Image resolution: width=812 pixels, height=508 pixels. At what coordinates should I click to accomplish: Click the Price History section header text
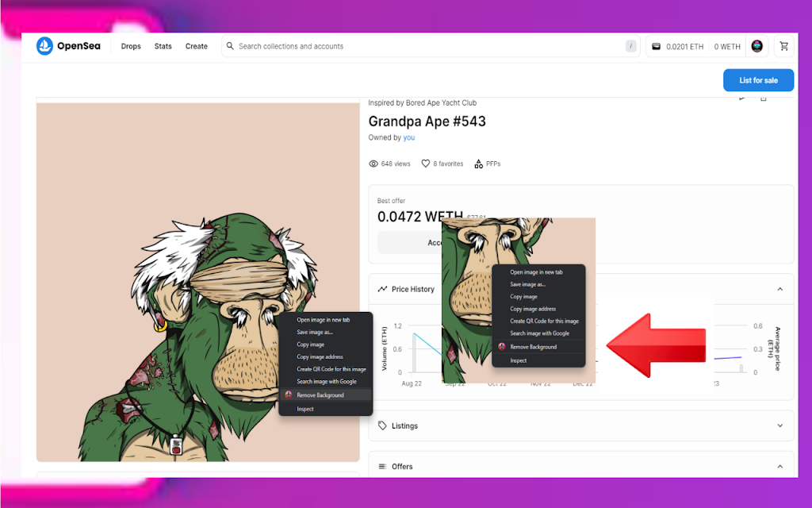pyautogui.click(x=412, y=289)
